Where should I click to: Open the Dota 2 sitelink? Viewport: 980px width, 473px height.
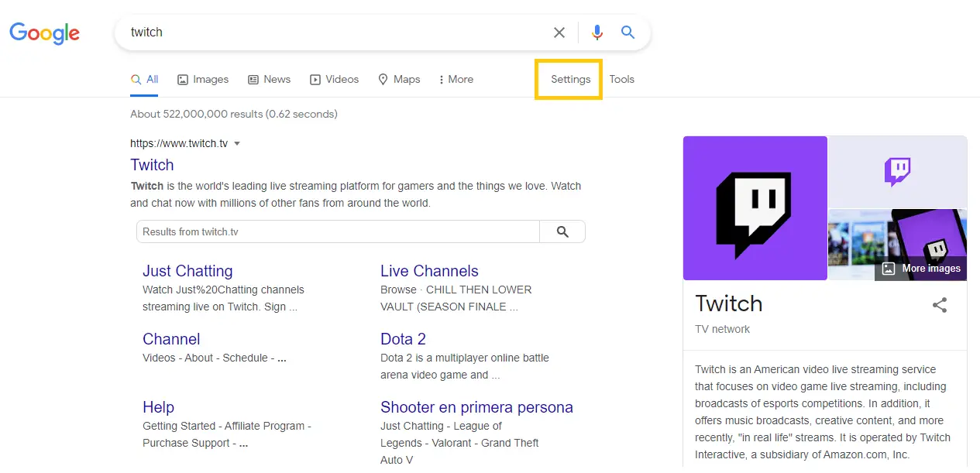pos(403,339)
